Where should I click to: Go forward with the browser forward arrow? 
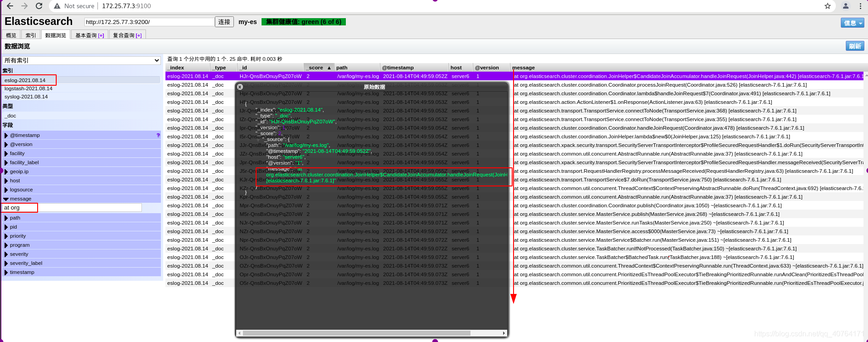coord(24,6)
